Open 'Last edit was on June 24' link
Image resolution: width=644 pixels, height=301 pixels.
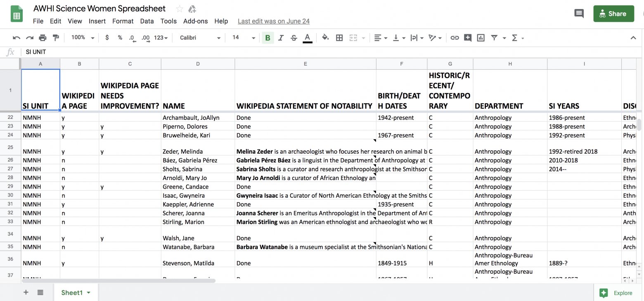coord(274,21)
